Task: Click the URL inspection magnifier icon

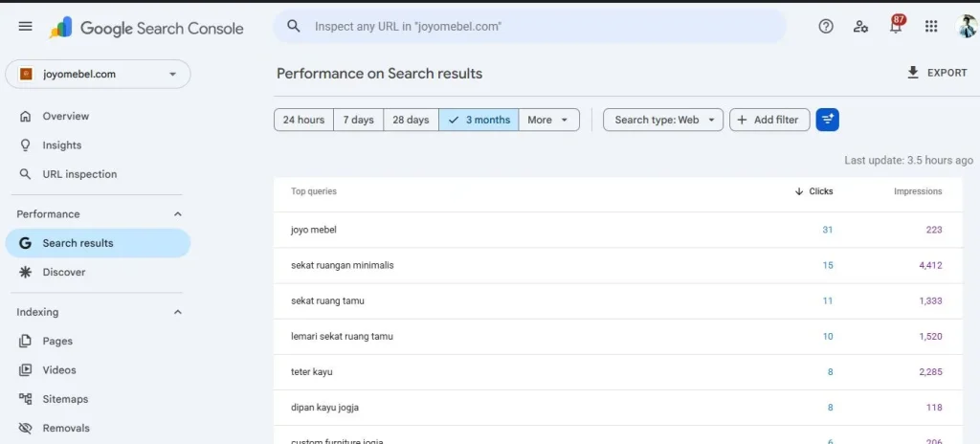Action: pos(25,174)
